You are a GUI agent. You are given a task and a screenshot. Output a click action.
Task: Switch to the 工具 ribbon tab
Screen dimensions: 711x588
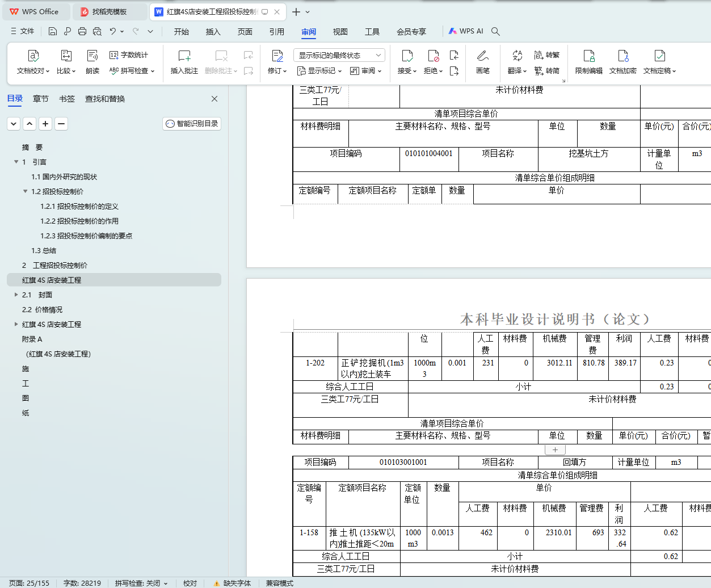(372, 32)
